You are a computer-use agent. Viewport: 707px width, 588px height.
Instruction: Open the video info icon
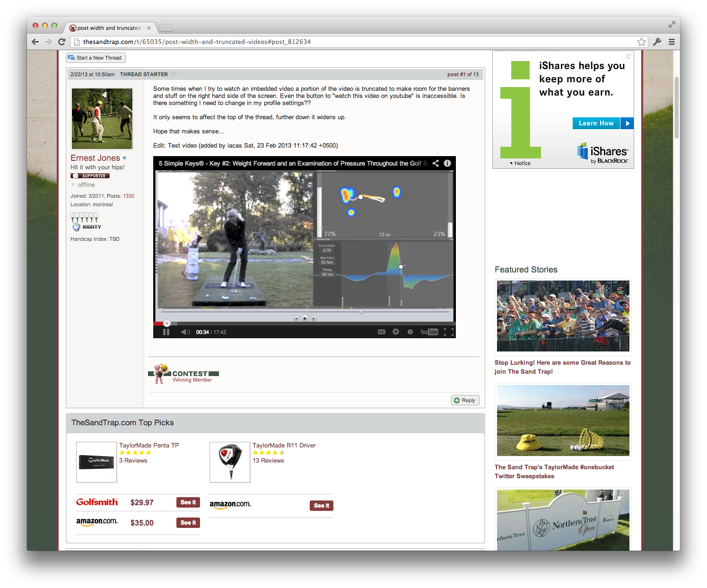pos(447,163)
